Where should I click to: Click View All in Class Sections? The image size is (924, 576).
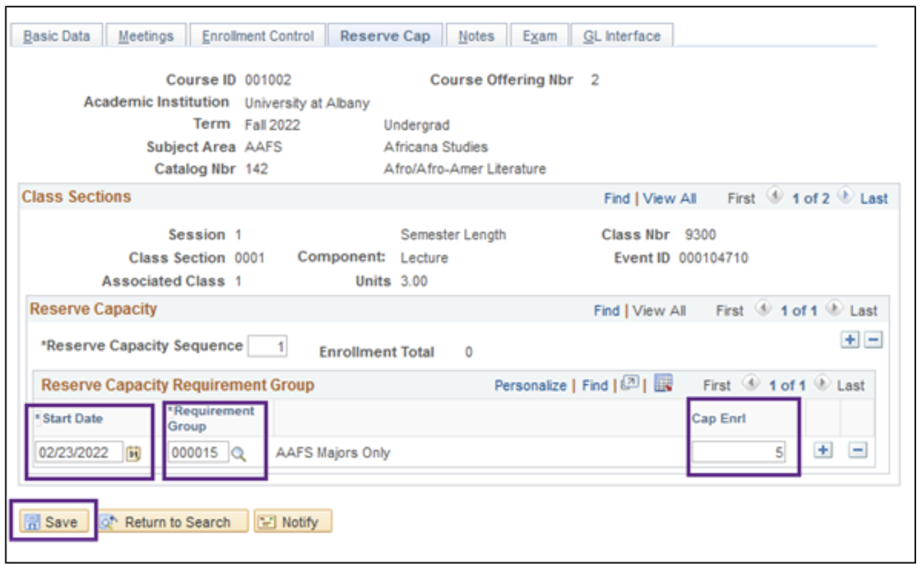coord(669,198)
